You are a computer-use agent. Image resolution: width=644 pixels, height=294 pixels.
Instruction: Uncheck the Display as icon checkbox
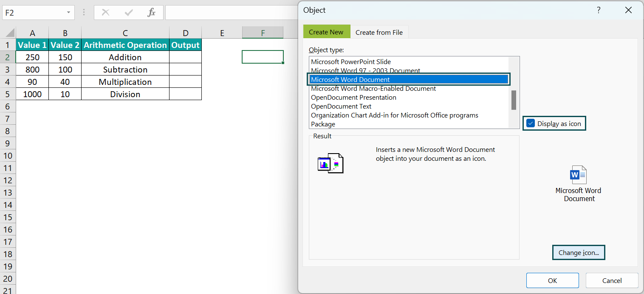530,123
